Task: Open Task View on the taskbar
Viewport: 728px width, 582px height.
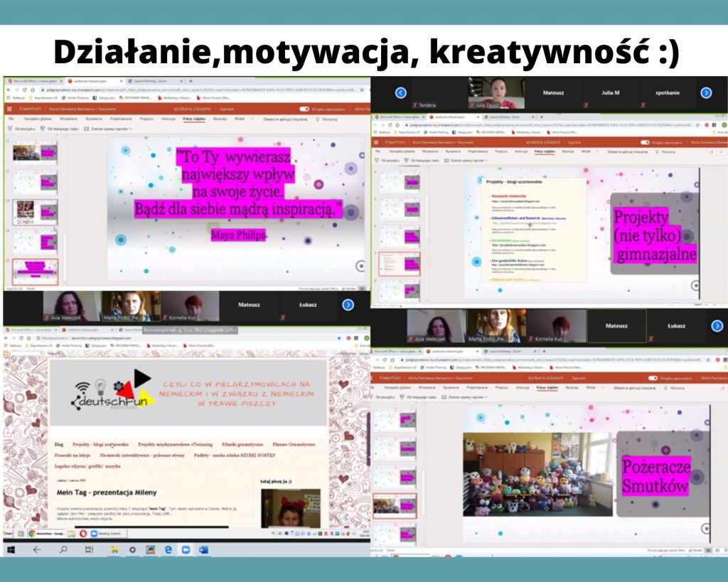Action: pyautogui.click(x=88, y=549)
